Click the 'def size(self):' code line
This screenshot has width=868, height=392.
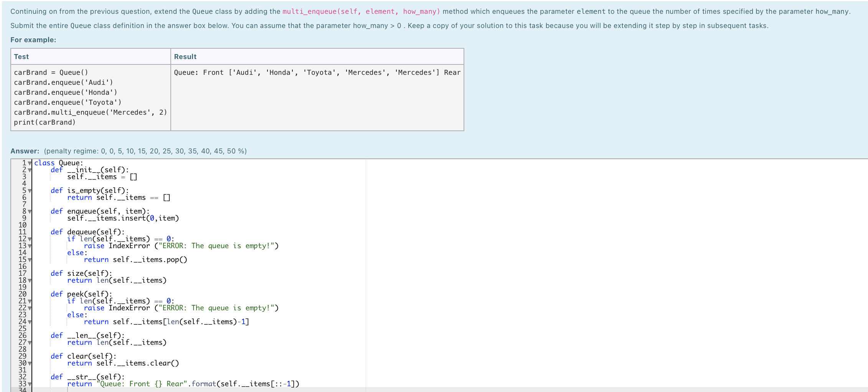(x=81, y=273)
